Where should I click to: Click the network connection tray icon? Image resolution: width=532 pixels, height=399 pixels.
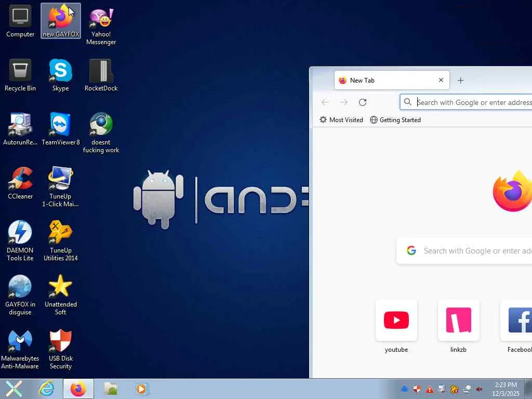pos(467,389)
